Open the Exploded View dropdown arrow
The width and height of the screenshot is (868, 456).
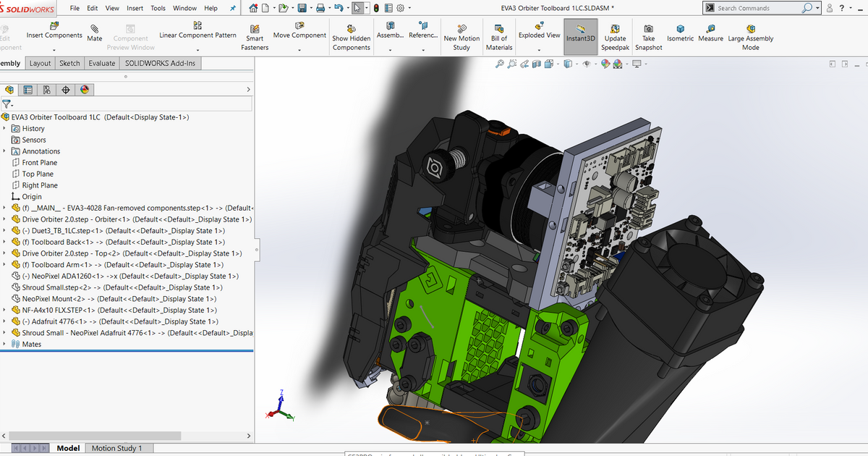pyautogui.click(x=539, y=51)
